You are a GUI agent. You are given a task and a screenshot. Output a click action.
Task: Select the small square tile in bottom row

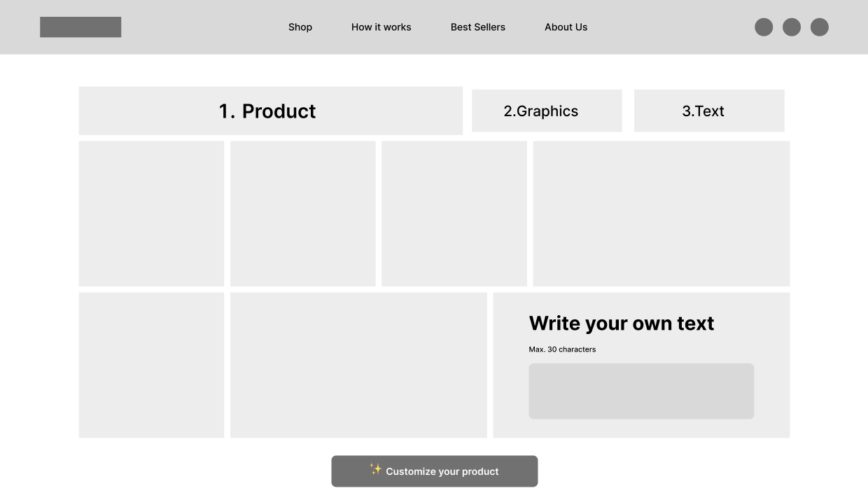pos(151,365)
